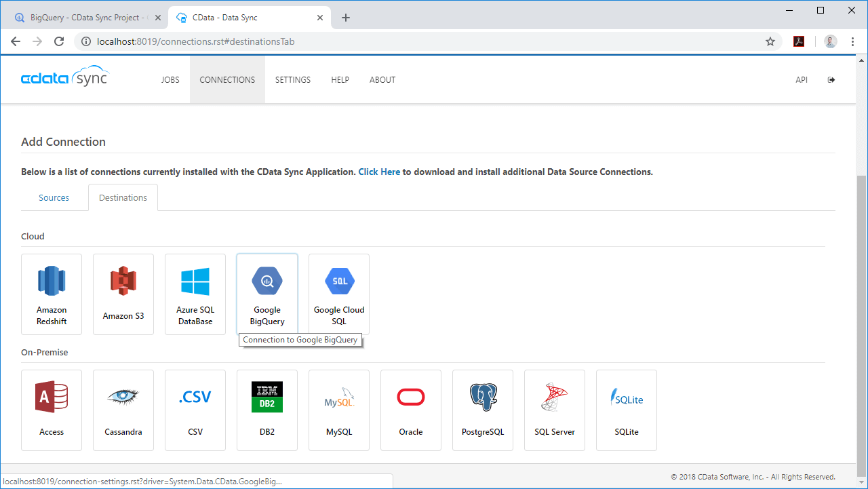
Task: Click the Click Here download link
Action: [x=379, y=172]
